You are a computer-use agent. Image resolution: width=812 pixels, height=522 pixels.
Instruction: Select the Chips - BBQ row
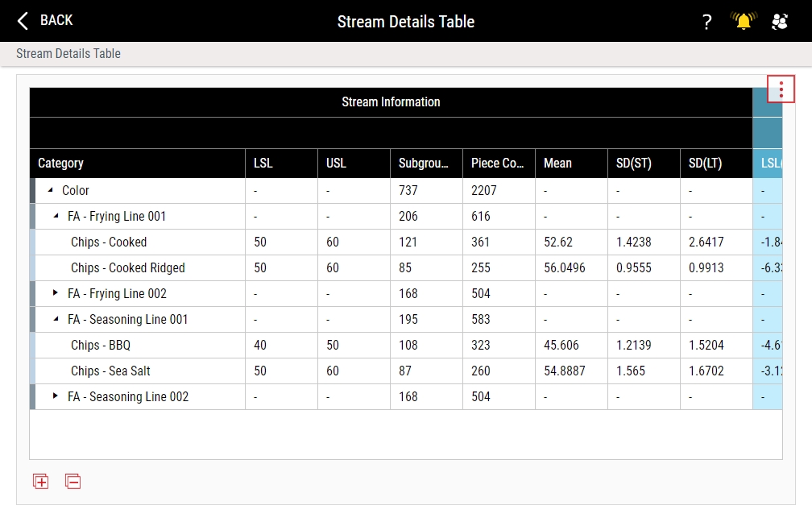pyautogui.click(x=406, y=345)
